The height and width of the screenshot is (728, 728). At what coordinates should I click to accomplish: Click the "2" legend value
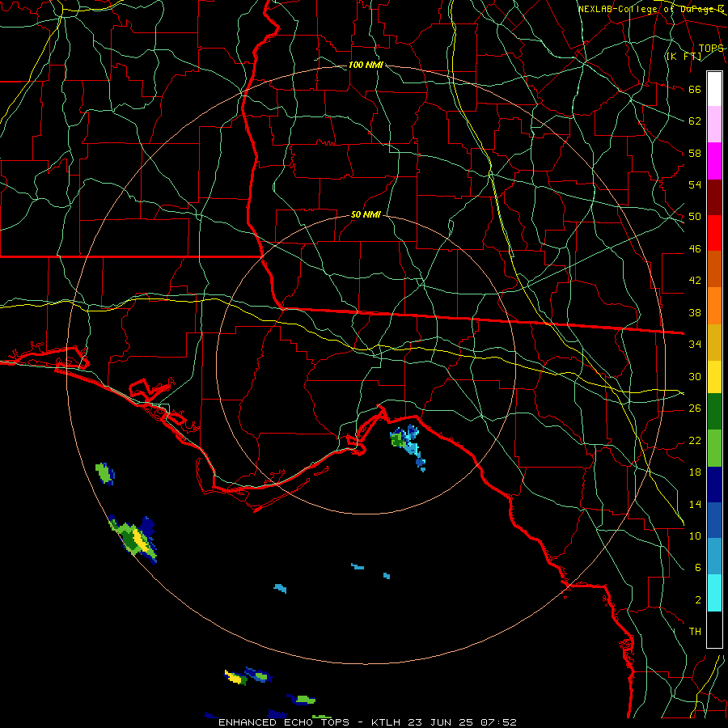coord(697,599)
